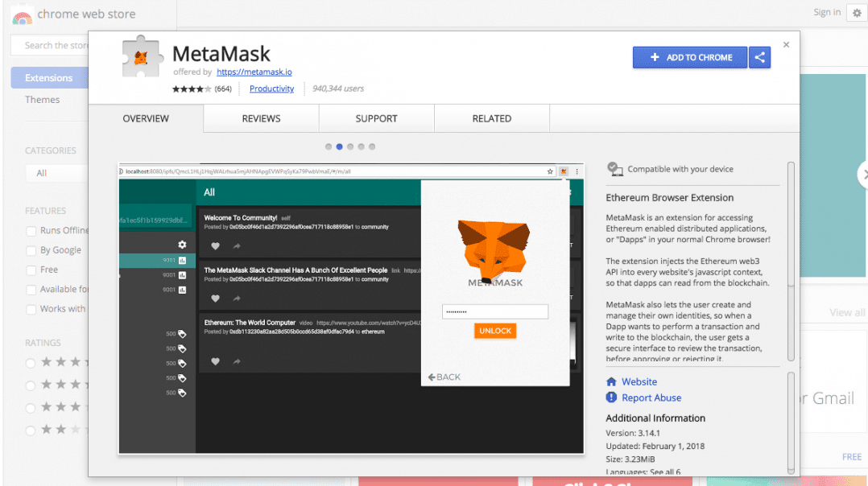Click heart icon under Welcome To Community
The image size is (868, 486).
pyautogui.click(x=215, y=246)
